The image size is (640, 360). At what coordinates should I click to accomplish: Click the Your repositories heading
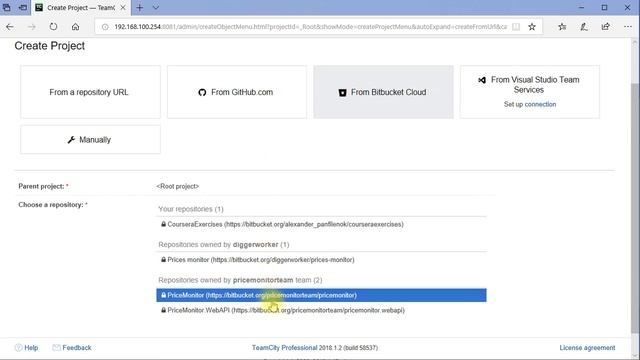(191, 209)
